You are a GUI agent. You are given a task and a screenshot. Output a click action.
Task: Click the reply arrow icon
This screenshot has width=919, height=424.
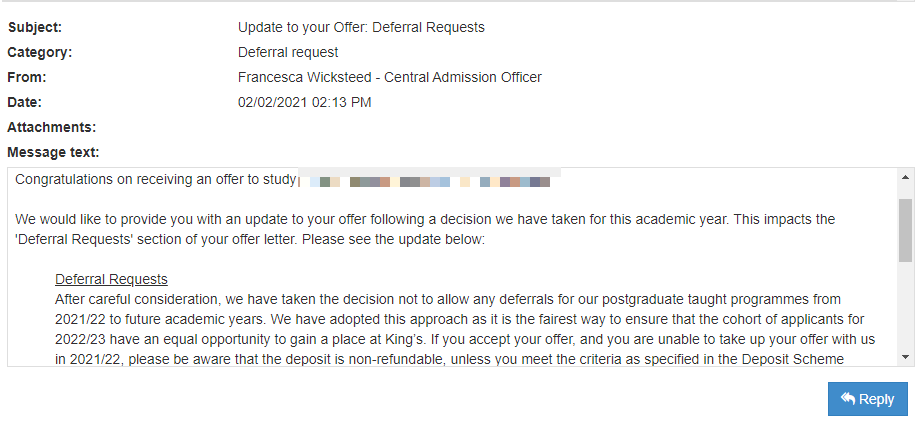[x=848, y=399]
